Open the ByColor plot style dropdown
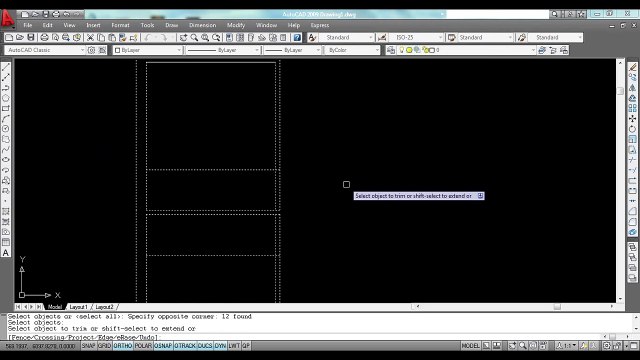640x360 pixels. click(x=352, y=50)
